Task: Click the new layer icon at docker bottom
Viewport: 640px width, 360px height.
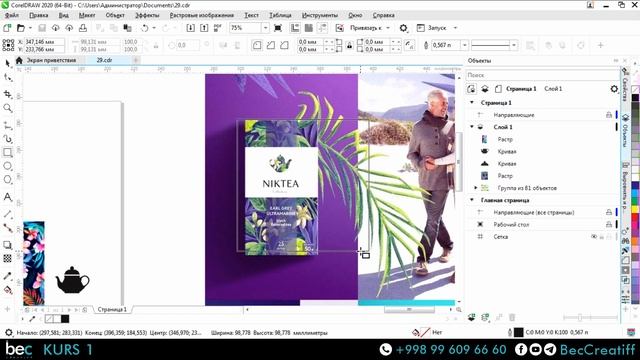Action: point(471,317)
